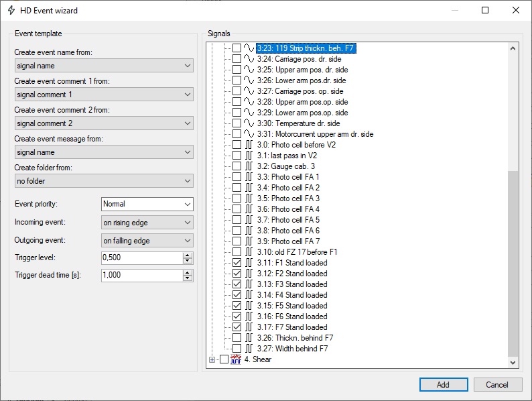Open the Event priority dropdown

coord(147,204)
